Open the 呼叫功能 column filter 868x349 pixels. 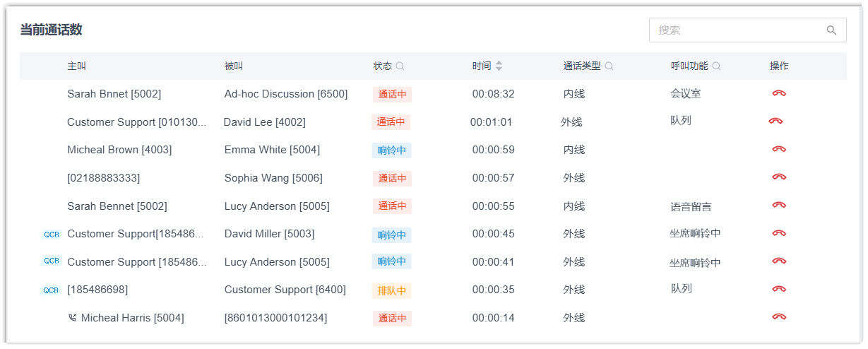click(716, 66)
